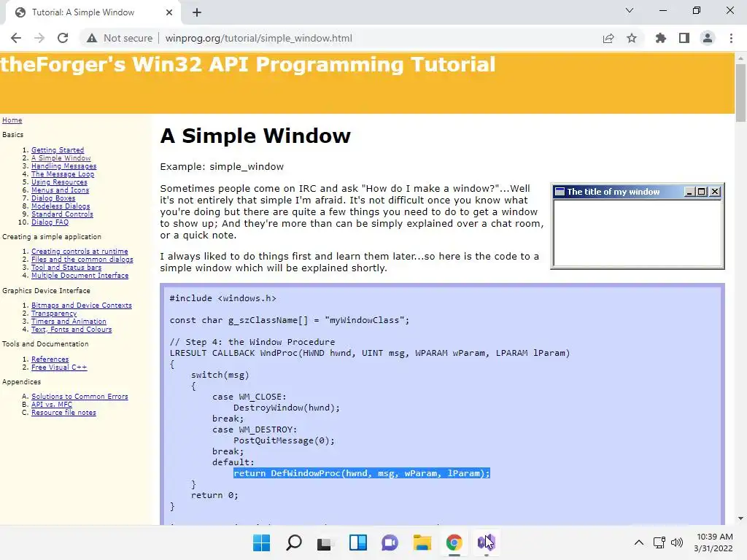This screenshot has height=560, width=747.
Task: Open the tab search chevron
Action: click(630, 10)
